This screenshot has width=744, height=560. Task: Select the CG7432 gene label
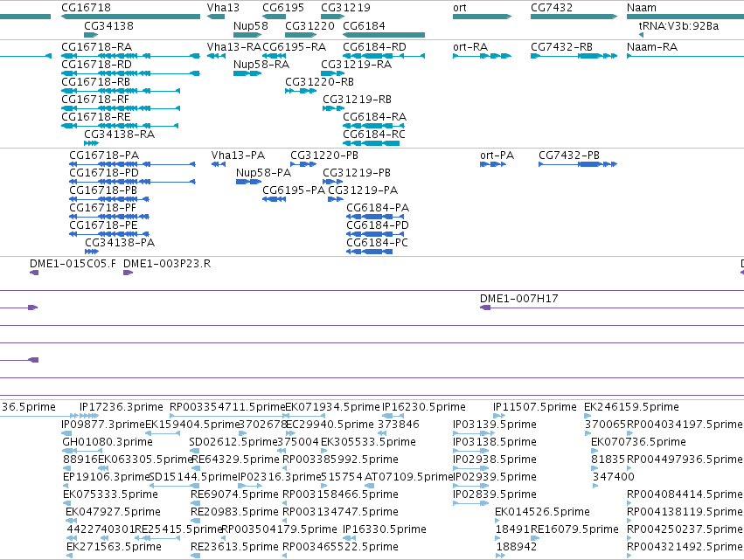(x=552, y=8)
